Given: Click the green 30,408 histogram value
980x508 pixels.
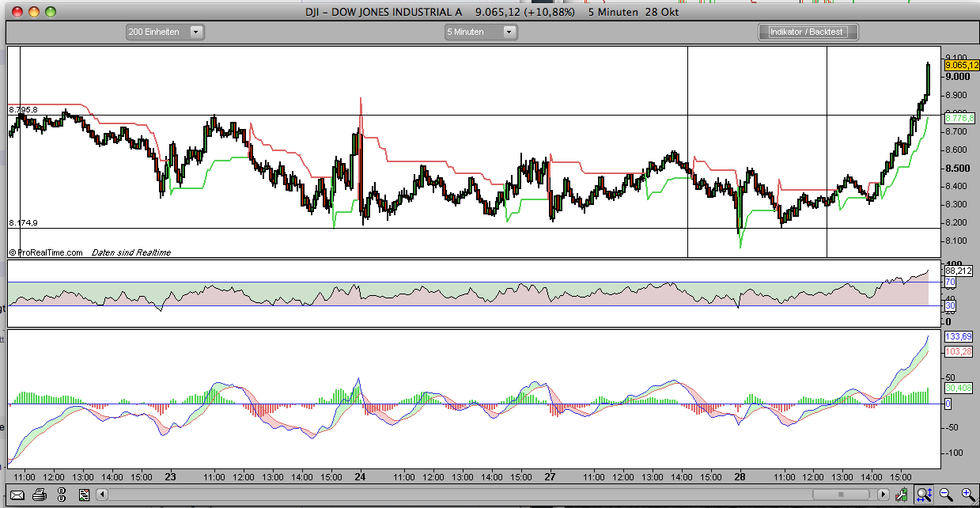Looking at the screenshot, I should tap(957, 388).
